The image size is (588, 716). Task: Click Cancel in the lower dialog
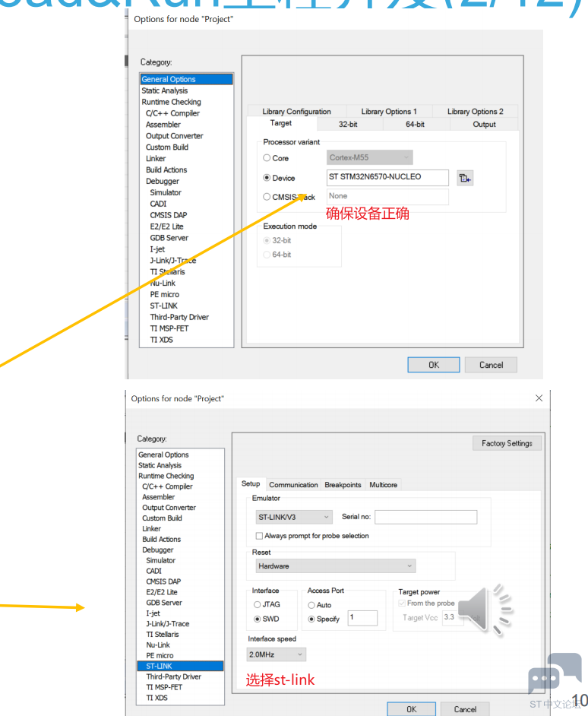click(x=465, y=708)
